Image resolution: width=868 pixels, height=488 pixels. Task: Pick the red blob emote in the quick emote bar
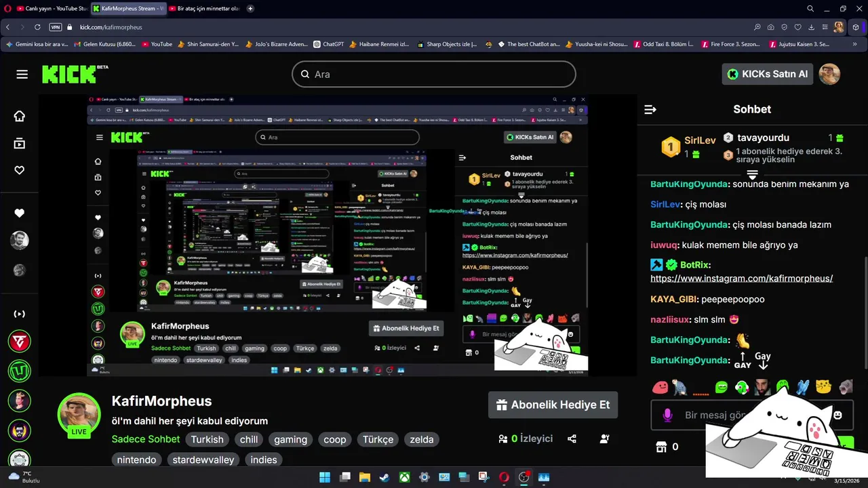click(660, 387)
